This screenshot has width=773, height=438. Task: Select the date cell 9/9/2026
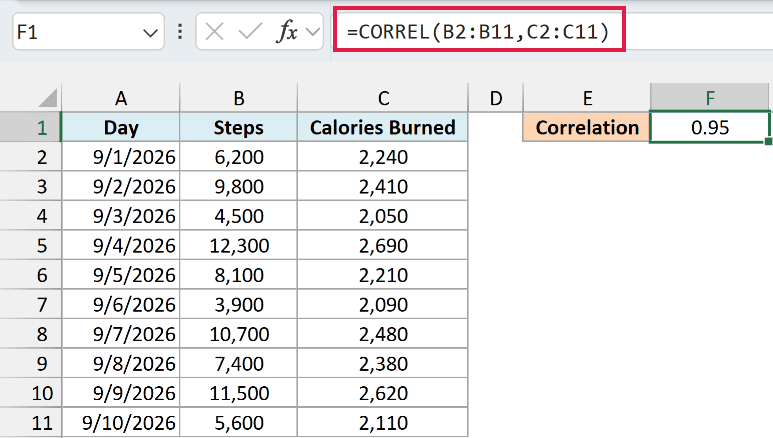point(121,393)
